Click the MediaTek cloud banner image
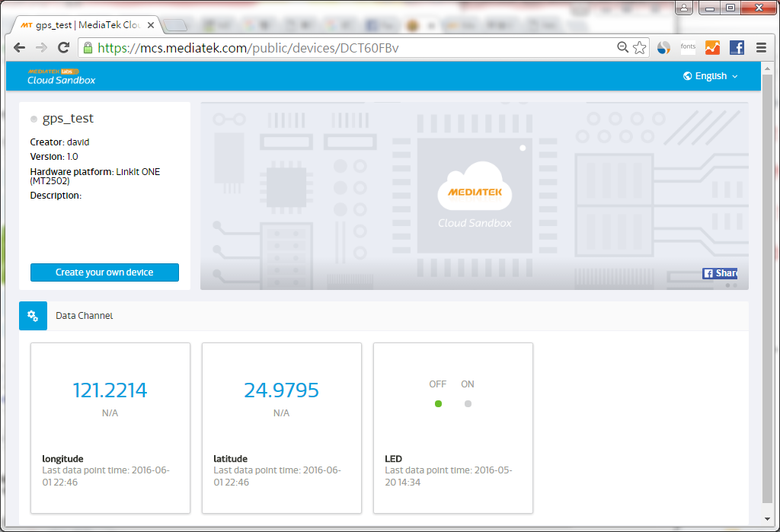Screen dimensions: 780x532 coord(475,196)
